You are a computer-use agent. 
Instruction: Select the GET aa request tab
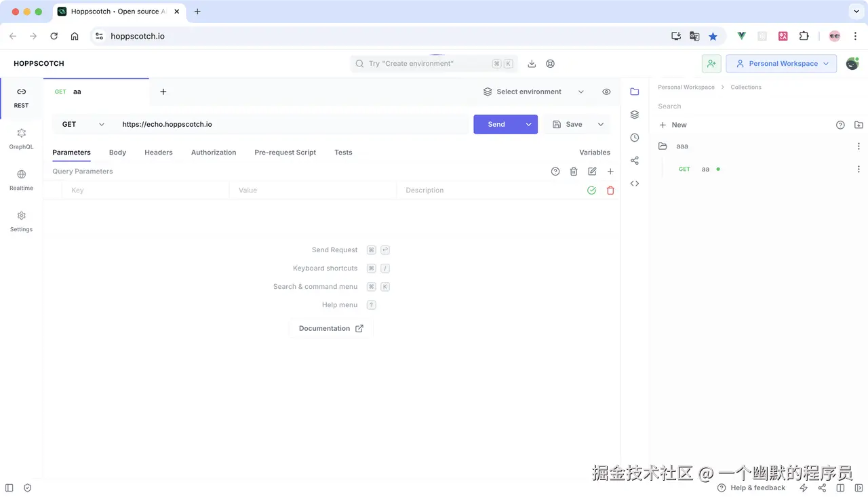point(96,92)
